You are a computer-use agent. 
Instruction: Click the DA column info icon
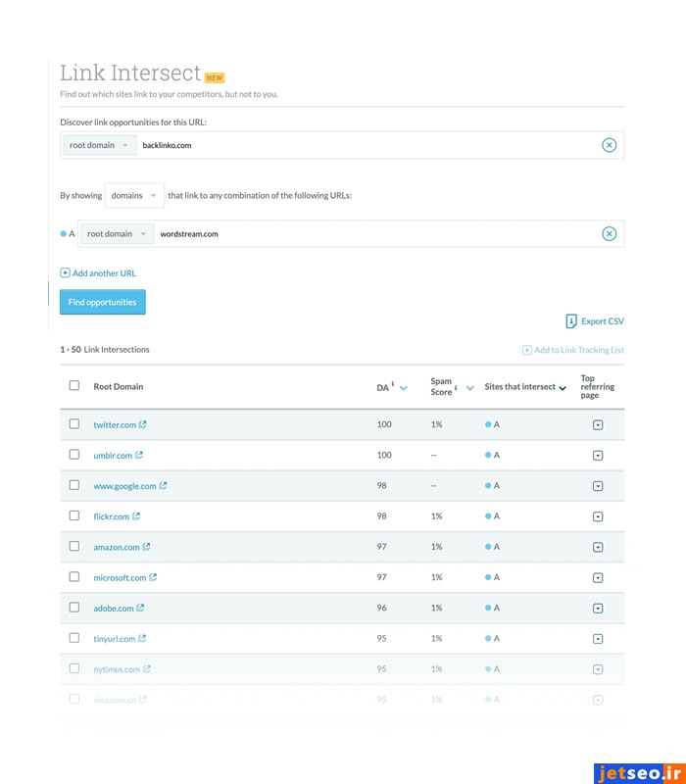click(x=394, y=385)
